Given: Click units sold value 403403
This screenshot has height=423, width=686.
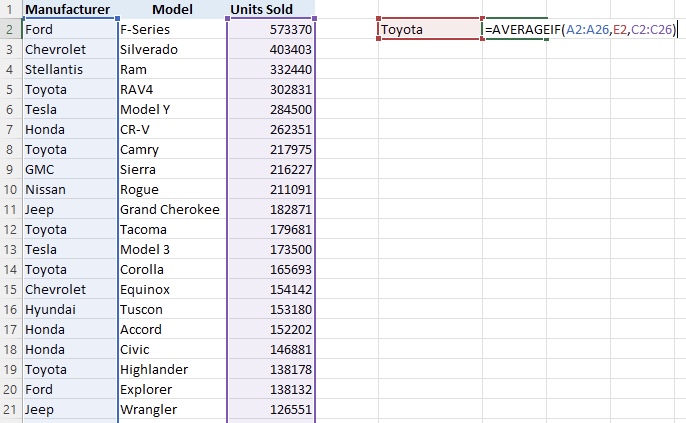Looking at the screenshot, I should (x=271, y=49).
